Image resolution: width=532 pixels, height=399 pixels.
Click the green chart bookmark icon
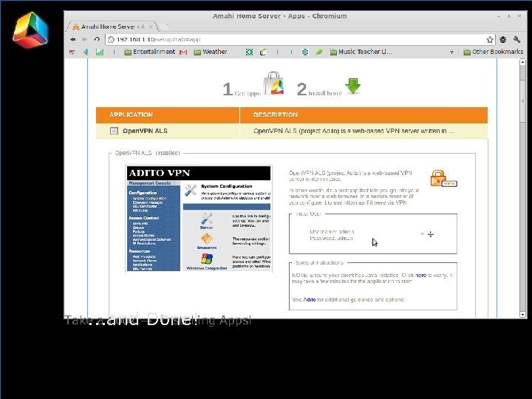point(100,52)
